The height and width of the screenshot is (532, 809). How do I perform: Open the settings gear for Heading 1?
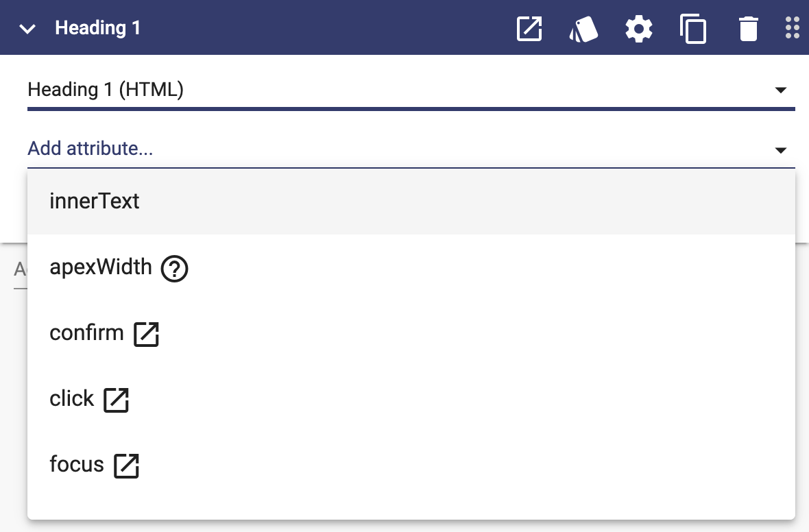click(x=639, y=29)
